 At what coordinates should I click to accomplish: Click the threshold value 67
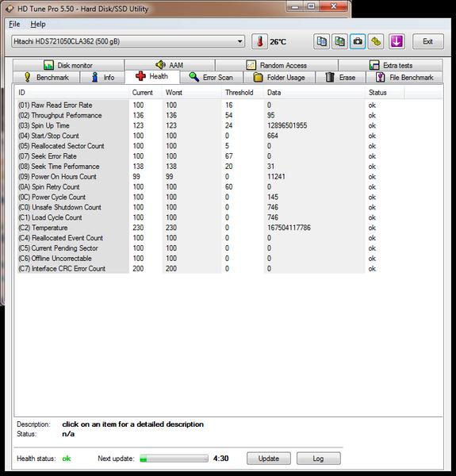pyautogui.click(x=228, y=156)
